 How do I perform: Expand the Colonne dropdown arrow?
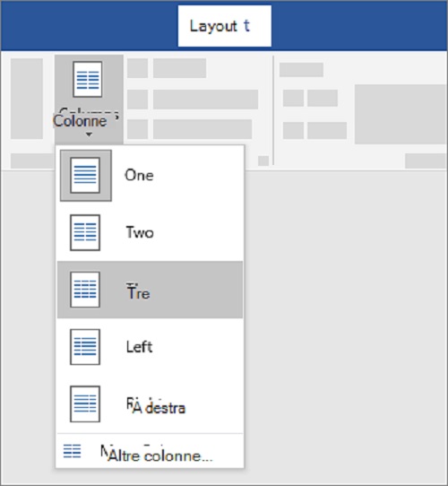click(89, 135)
